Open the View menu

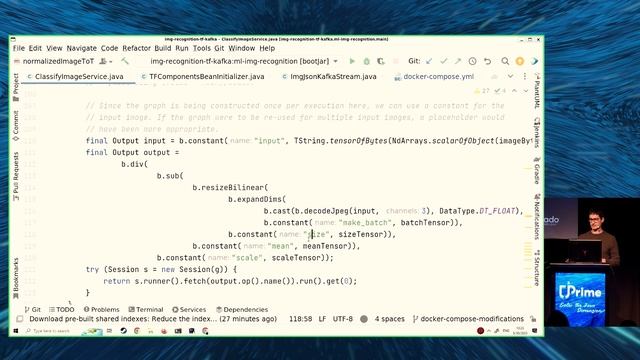coord(54,48)
